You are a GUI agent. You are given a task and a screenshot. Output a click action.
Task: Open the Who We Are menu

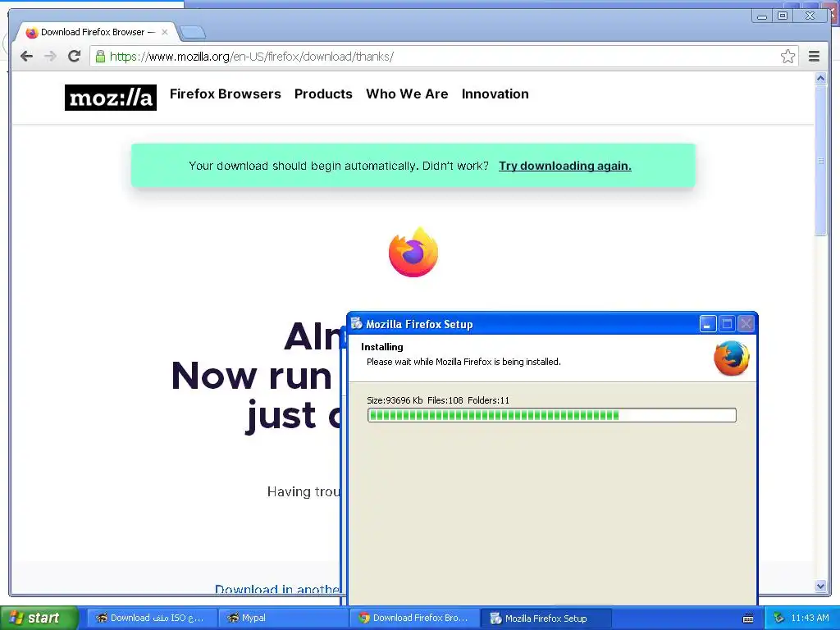407,94
